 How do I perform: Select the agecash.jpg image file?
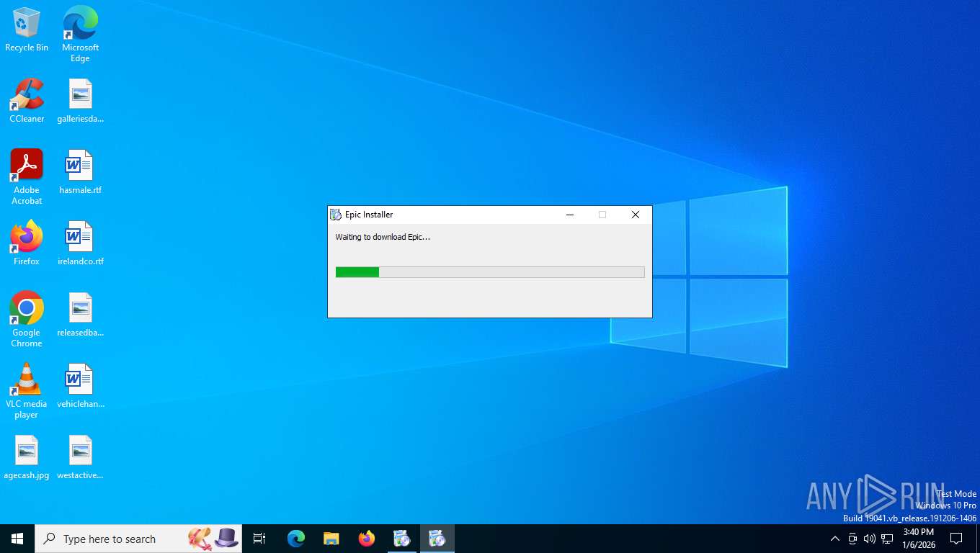point(27,457)
